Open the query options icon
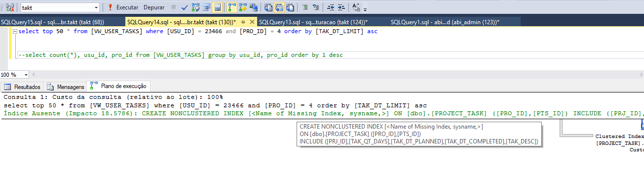Screen dimensions: 644x185 point(206,7)
